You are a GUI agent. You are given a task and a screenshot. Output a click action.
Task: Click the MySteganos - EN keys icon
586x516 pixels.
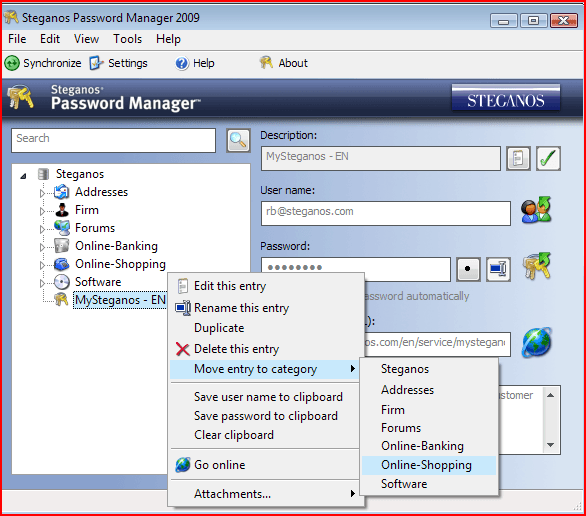pyautogui.click(x=61, y=300)
